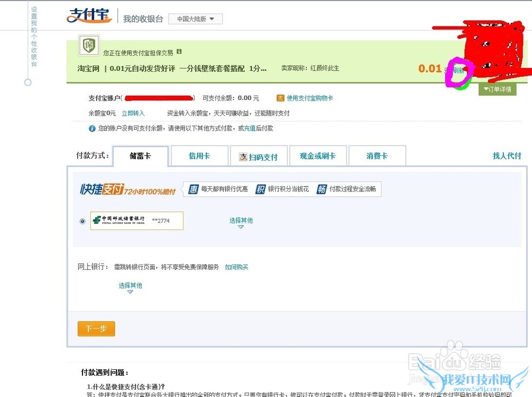This screenshot has width=532, height=397.
Task: Select the 中国邮政储蓄银行 card radio button
Action: coord(82,221)
